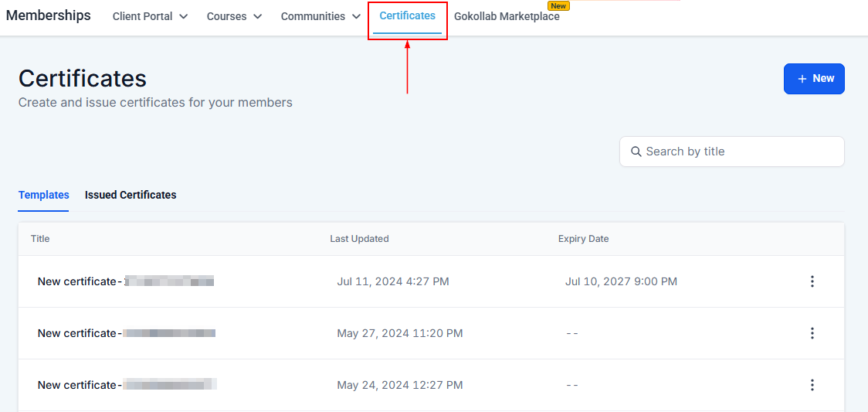868x412 pixels.
Task: Click the Last Updated column header
Action: [359, 239]
